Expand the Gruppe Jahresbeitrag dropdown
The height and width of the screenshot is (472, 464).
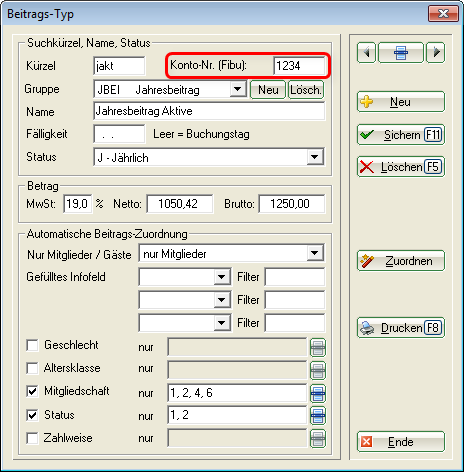pos(238,89)
